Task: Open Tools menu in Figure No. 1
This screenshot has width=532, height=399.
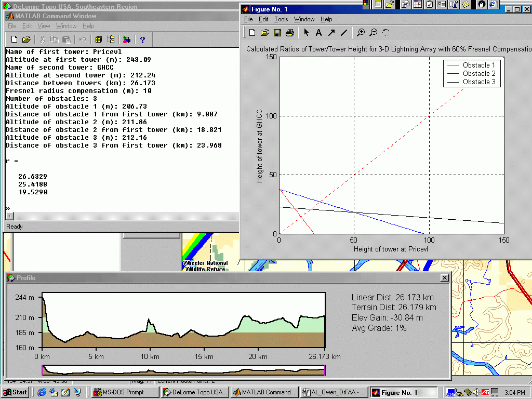Action: tap(281, 19)
